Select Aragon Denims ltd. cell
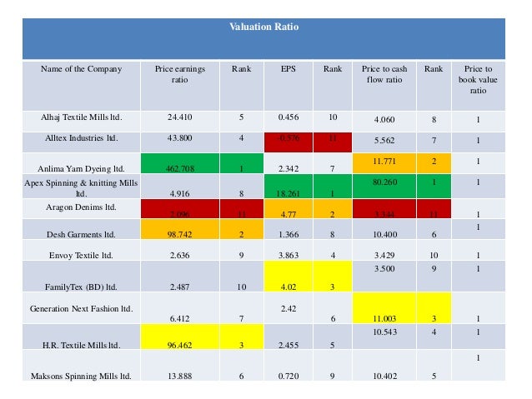 (82, 207)
